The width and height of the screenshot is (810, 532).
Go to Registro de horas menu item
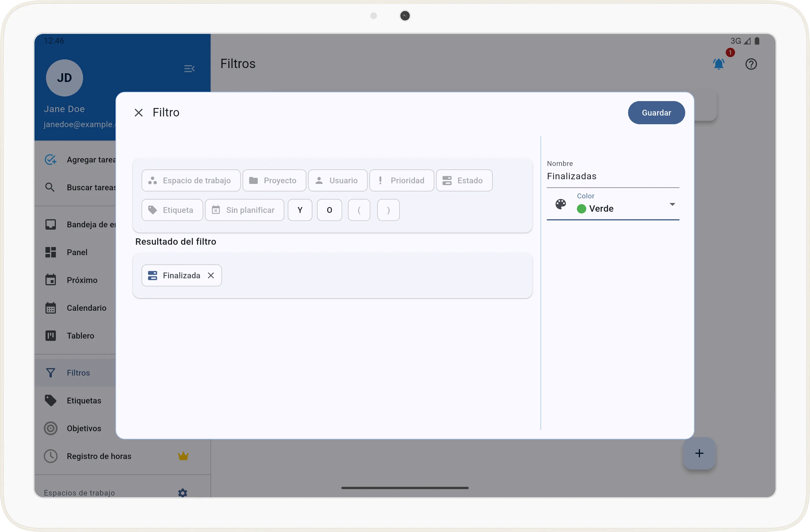coord(99,456)
